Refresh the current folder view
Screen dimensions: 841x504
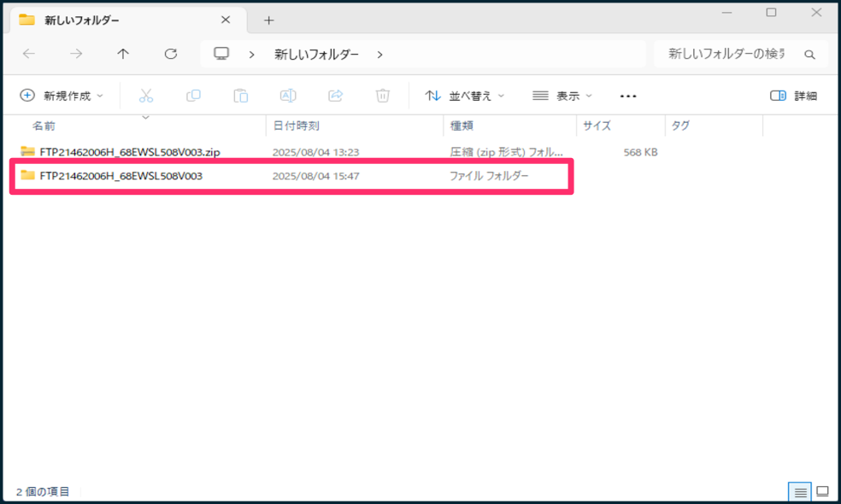coord(170,54)
